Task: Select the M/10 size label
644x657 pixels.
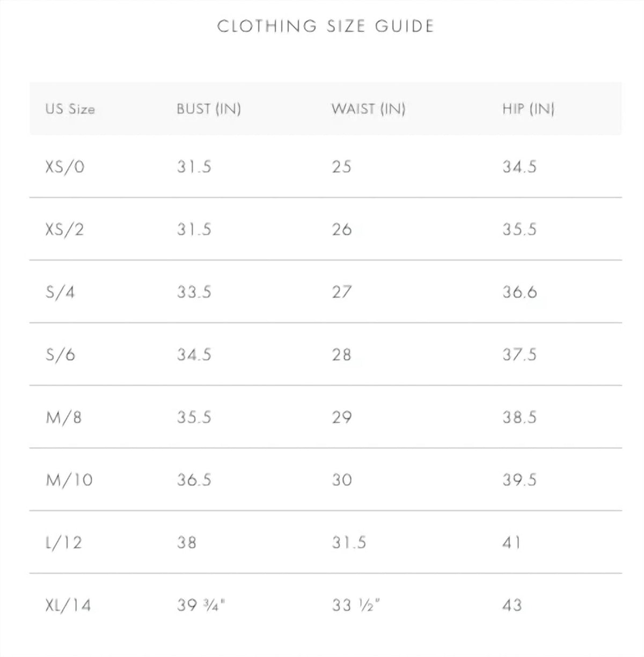Action: [x=69, y=480]
